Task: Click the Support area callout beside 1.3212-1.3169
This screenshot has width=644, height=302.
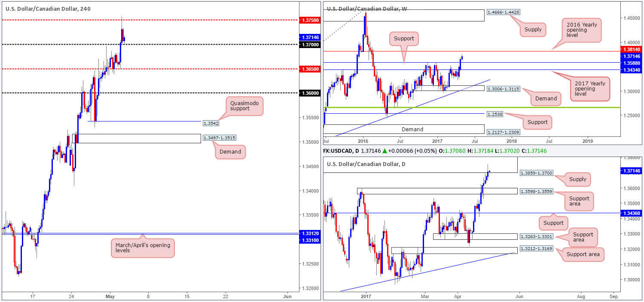Action: [x=583, y=255]
